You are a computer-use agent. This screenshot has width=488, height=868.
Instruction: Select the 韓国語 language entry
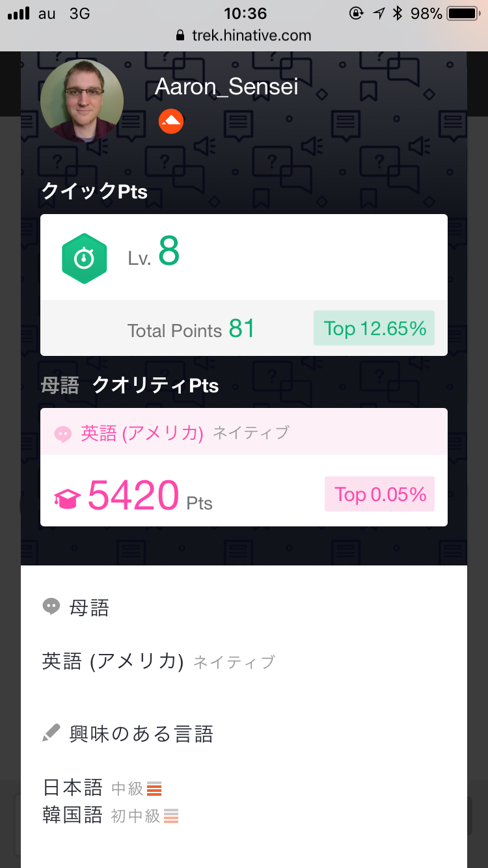click(72, 815)
